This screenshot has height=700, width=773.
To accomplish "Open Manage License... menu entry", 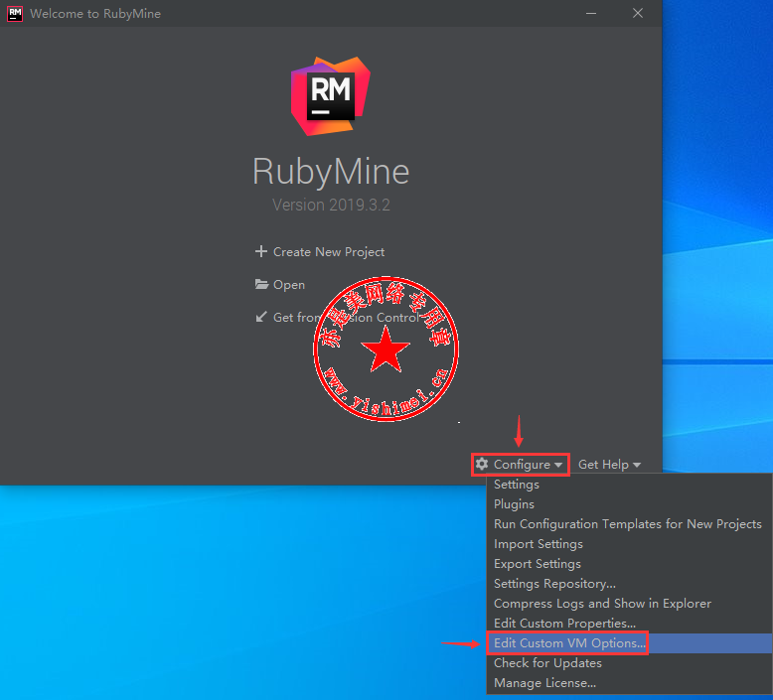I will point(629,683).
